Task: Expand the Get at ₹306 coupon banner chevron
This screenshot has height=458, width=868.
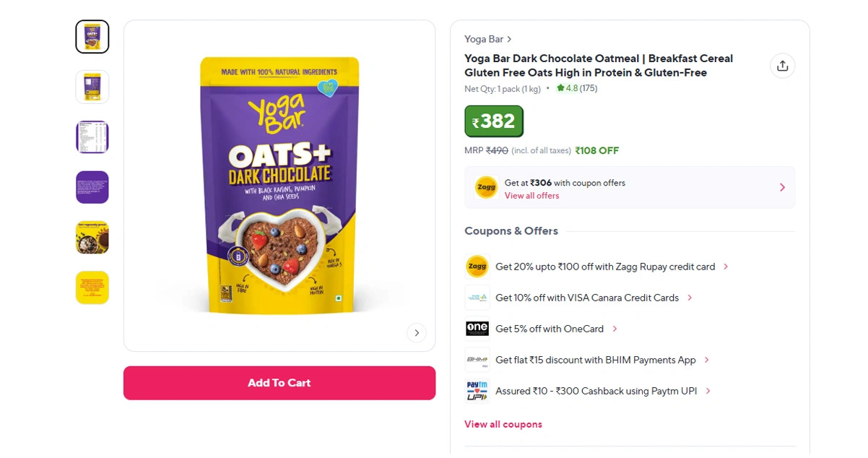Action: (x=782, y=188)
